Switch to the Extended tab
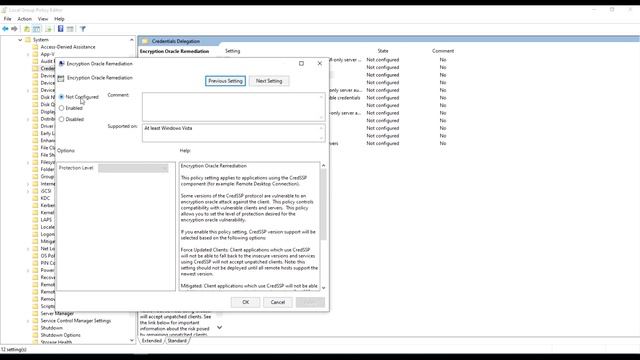Image resolution: width=640 pixels, height=360 pixels. [152, 341]
